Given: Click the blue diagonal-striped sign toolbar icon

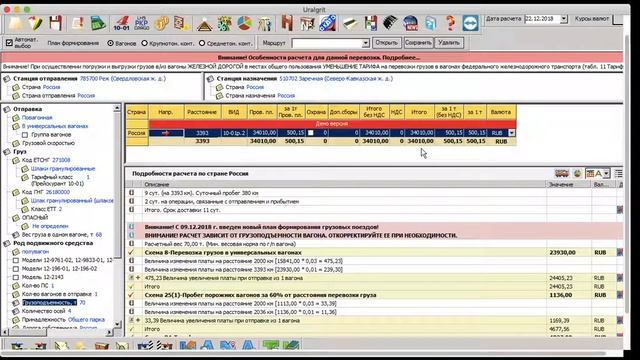Looking at the screenshot, I should tap(328, 23).
